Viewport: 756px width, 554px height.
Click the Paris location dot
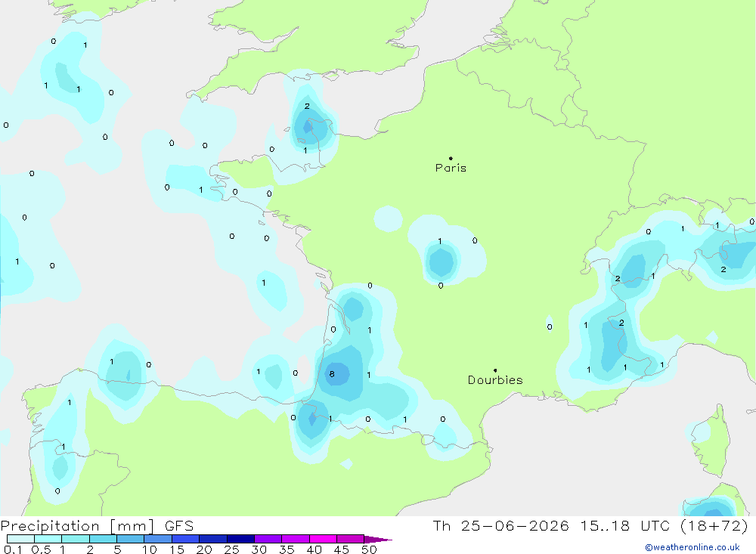click(x=451, y=158)
